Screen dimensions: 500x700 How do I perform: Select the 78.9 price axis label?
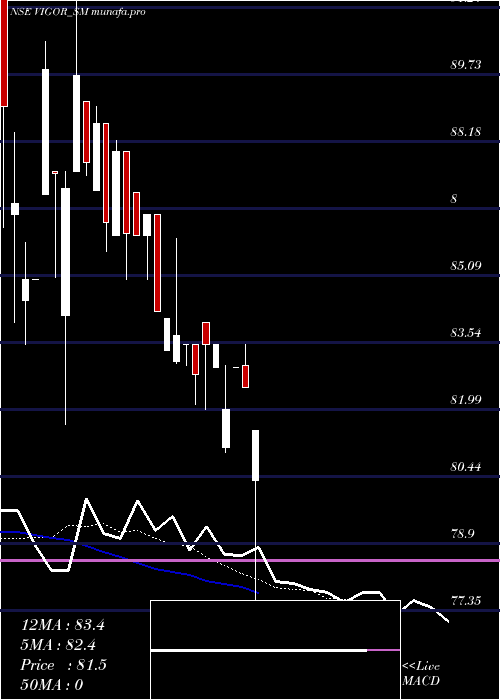pos(462,534)
